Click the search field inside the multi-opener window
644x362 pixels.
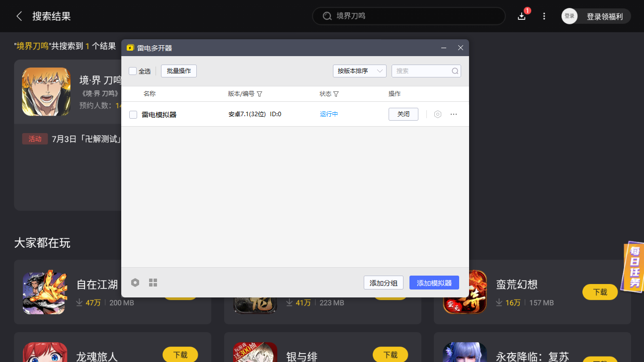426,71
